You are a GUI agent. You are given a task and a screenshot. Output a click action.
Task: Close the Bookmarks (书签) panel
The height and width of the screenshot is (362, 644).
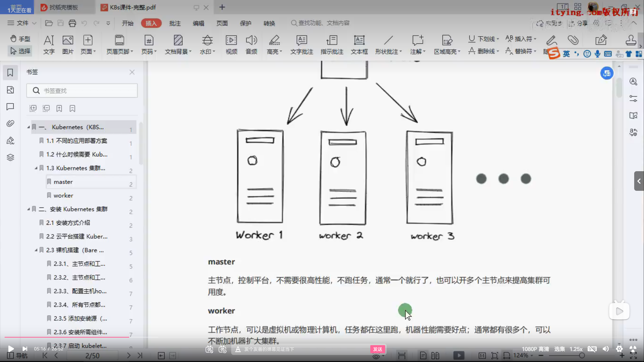[132, 72]
